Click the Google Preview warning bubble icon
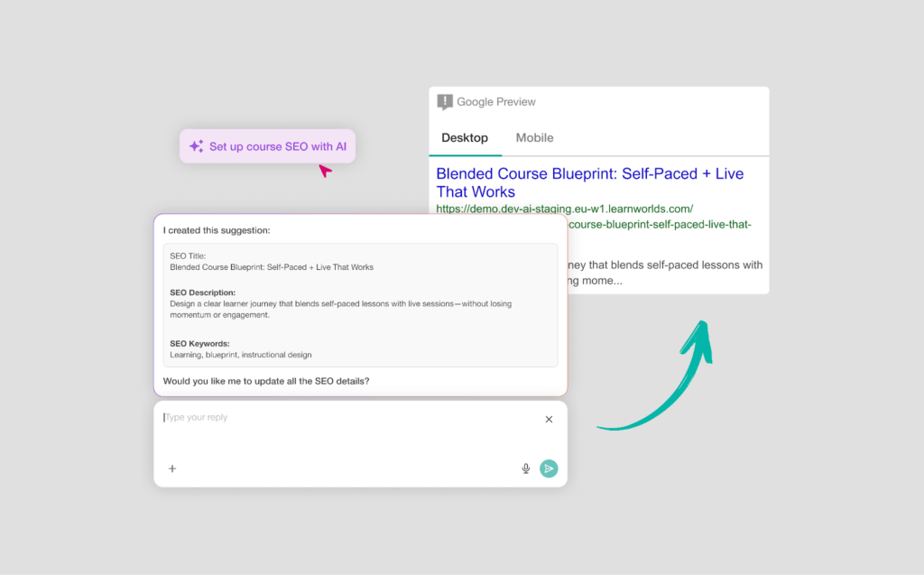Viewport: 924px width, 575px height. [x=447, y=101]
